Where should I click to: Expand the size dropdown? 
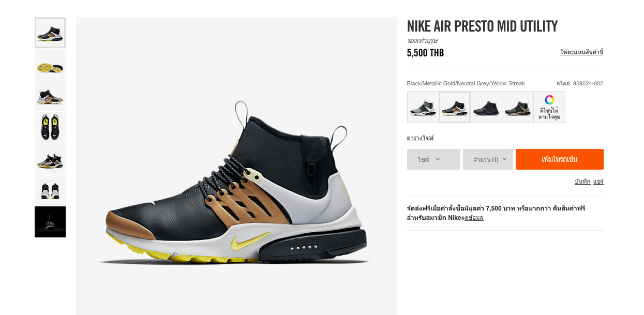pos(433,159)
